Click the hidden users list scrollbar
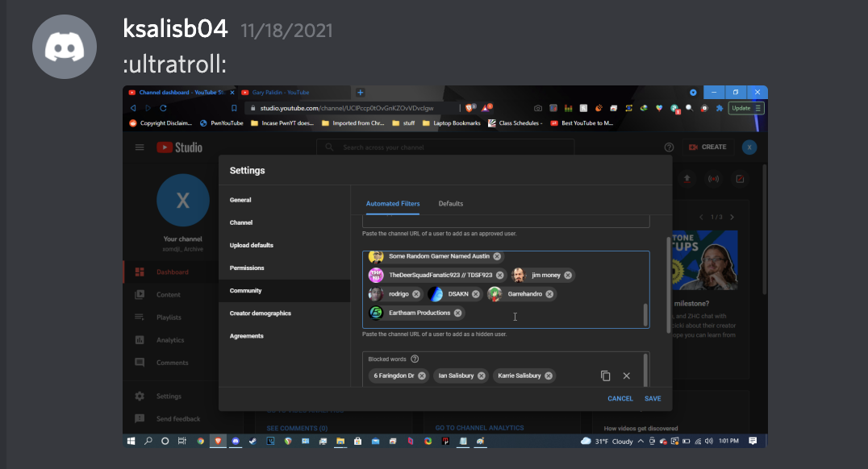Viewport: 868px width, 469px height. pos(645,314)
